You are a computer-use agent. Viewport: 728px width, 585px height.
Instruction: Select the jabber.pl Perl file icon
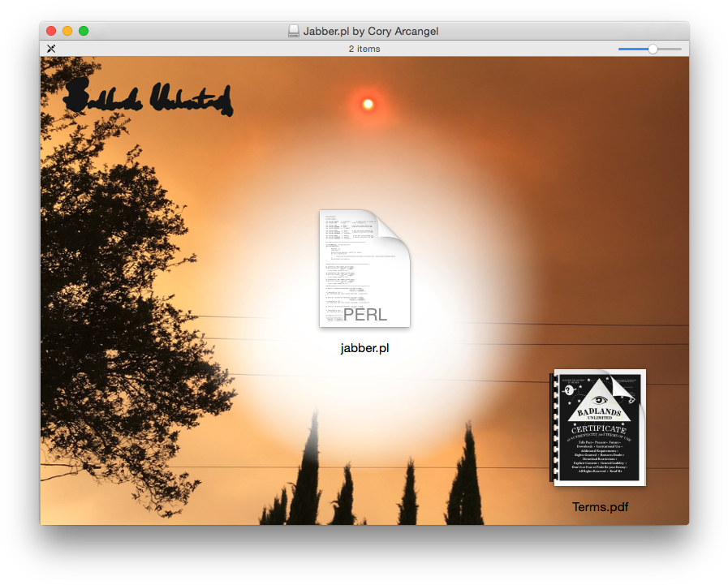click(364, 269)
